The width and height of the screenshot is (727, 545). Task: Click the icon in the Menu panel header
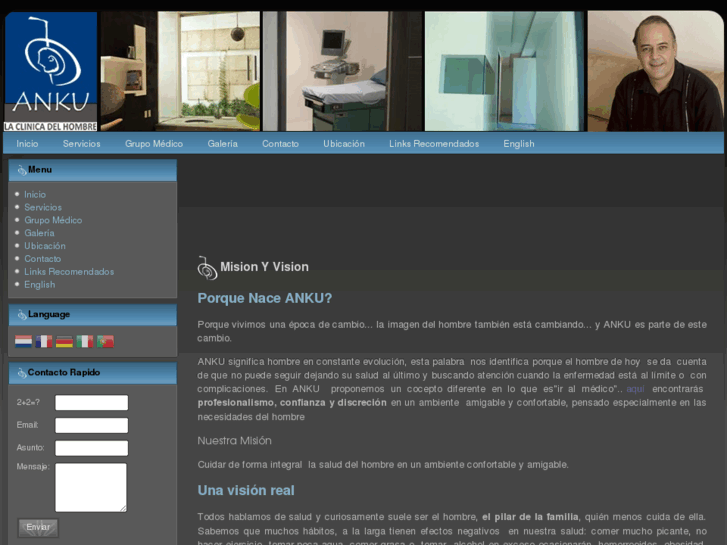coord(22,170)
